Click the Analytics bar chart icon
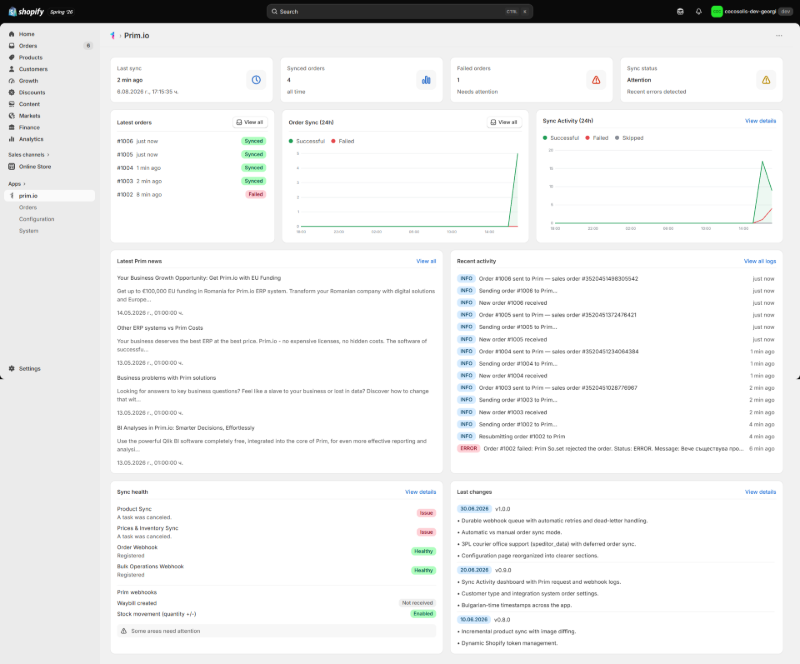Viewport: 800px width, 664px height. [12, 139]
